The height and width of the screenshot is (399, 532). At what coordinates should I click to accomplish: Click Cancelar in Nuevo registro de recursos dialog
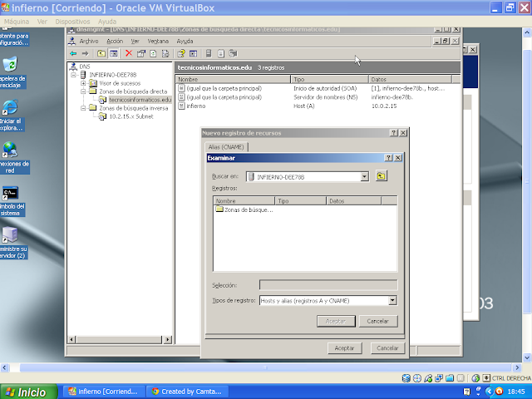[387, 348]
